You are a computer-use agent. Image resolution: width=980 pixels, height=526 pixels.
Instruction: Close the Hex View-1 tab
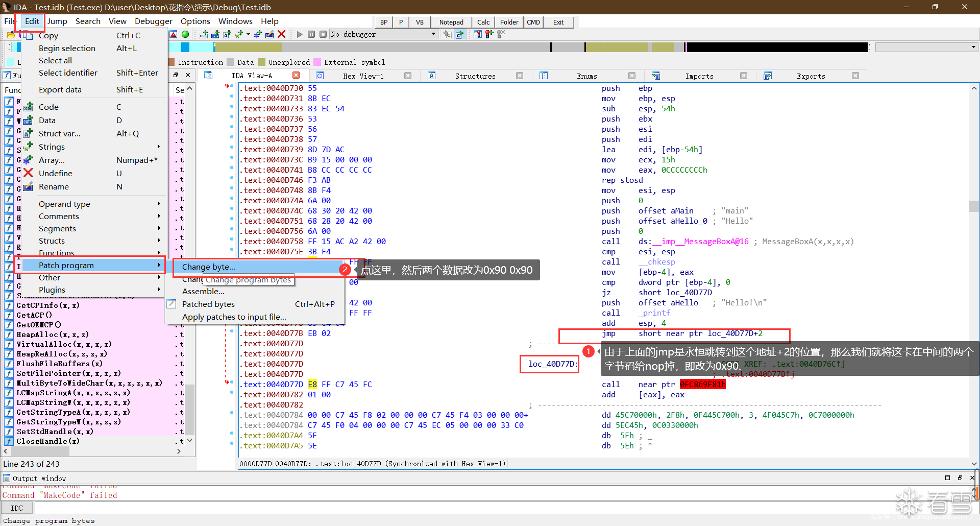click(408, 76)
